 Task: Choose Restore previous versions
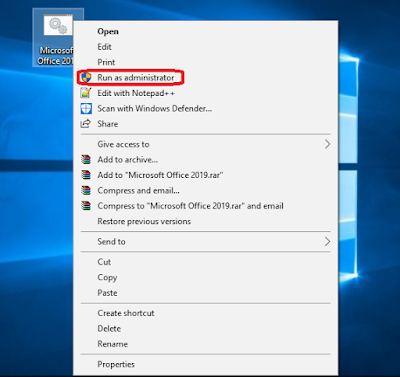click(x=144, y=221)
